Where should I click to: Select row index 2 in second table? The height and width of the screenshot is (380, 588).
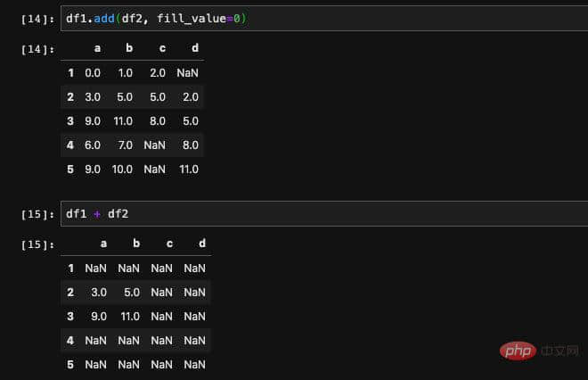tap(70, 292)
